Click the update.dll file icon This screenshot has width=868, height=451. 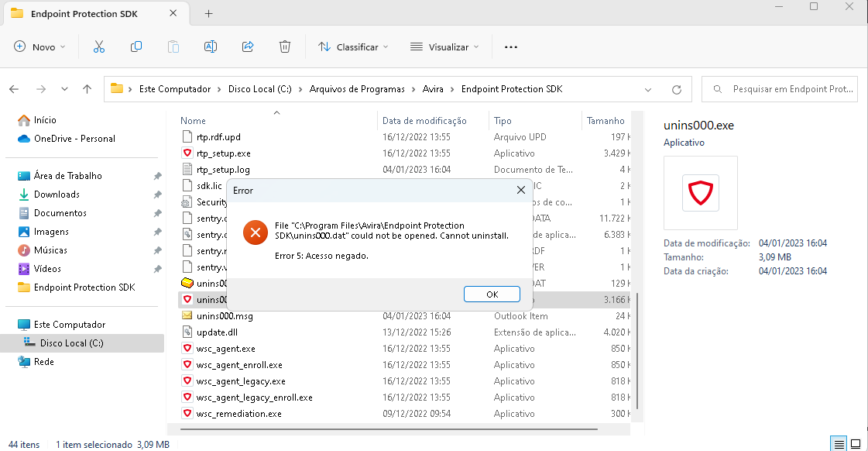[187, 332]
